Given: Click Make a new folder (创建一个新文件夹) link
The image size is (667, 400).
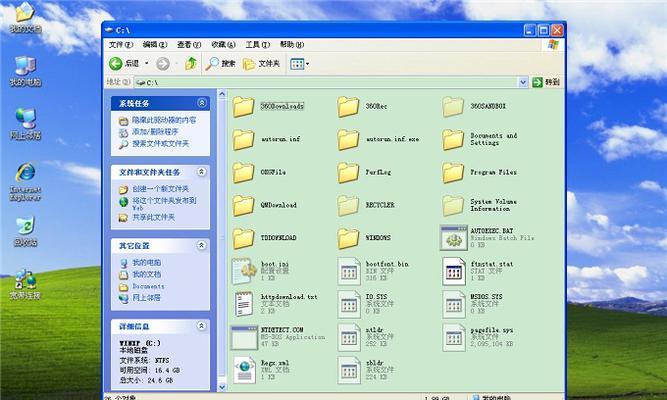Looking at the screenshot, I should (x=160, y=189).
